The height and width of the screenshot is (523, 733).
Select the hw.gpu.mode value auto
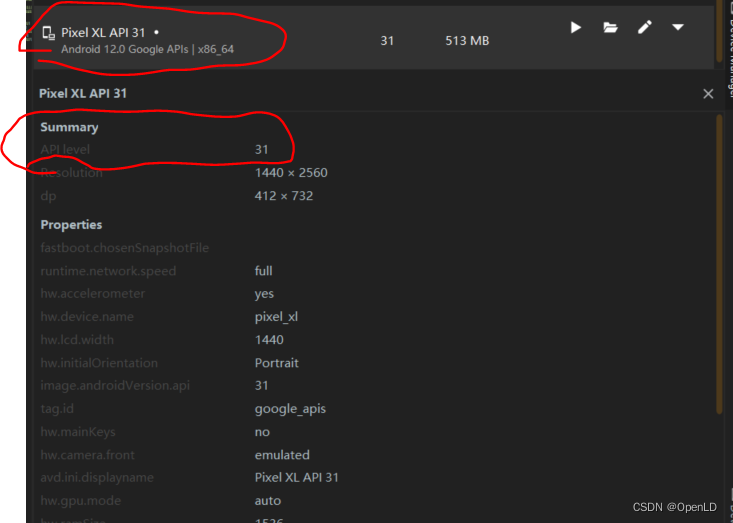267,501
